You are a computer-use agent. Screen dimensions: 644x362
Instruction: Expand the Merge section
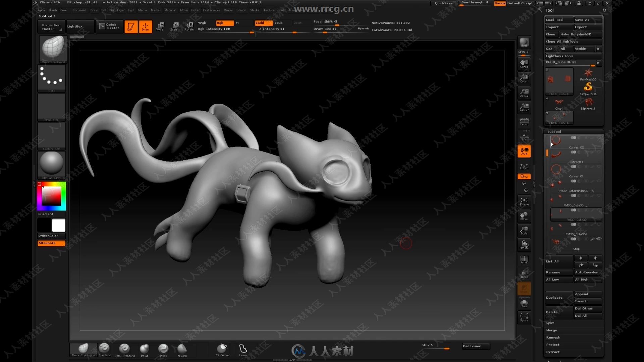[551, 330]
